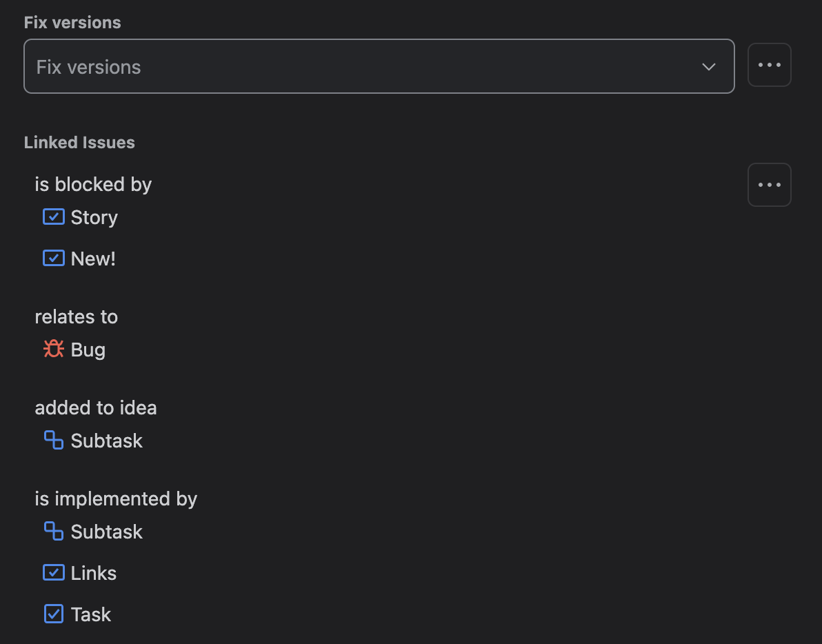Focus the Fix versions input field
The image size is (822, 644).
click(x=379, y=66)
